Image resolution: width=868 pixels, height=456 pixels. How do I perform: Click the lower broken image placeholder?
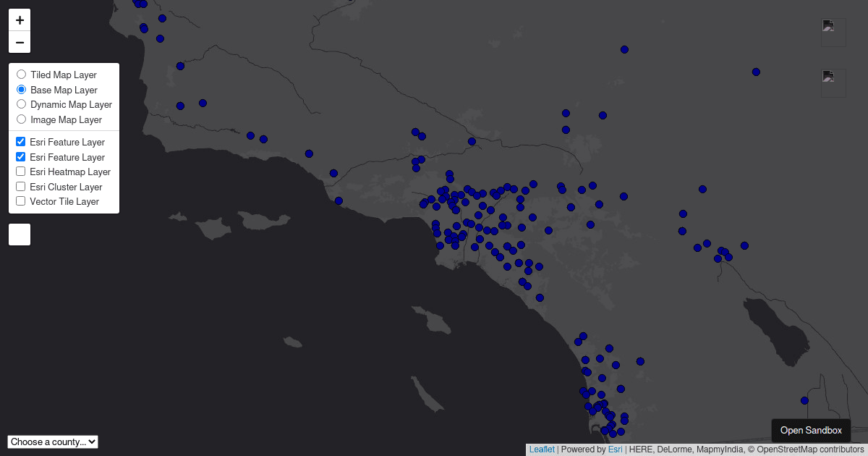point(833,83)
